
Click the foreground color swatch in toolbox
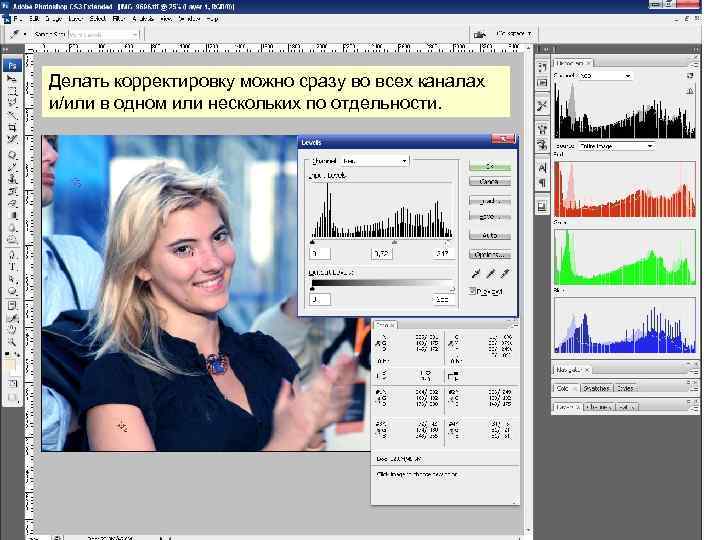(10, 365)
